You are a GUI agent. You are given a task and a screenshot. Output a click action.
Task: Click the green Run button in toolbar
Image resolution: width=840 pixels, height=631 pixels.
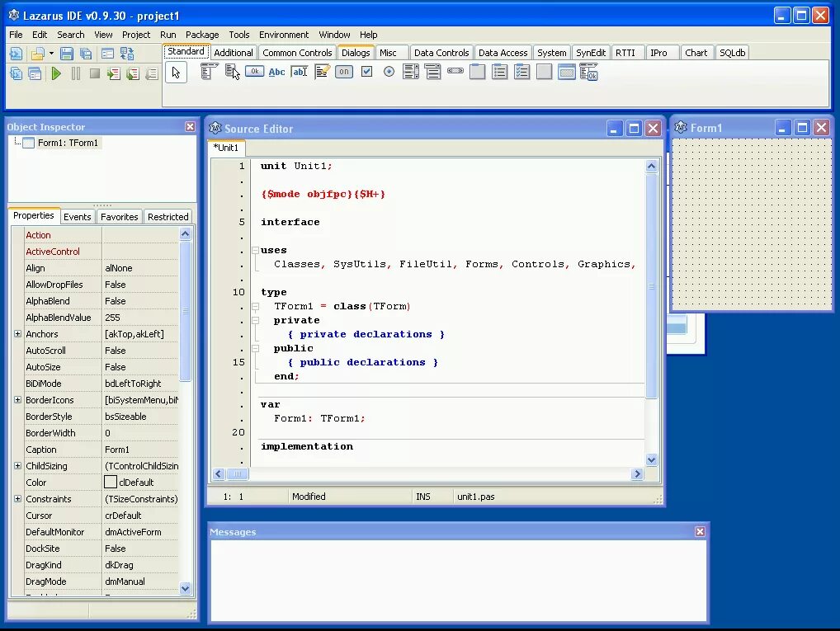pyautogui.click(x=56, y=73)
